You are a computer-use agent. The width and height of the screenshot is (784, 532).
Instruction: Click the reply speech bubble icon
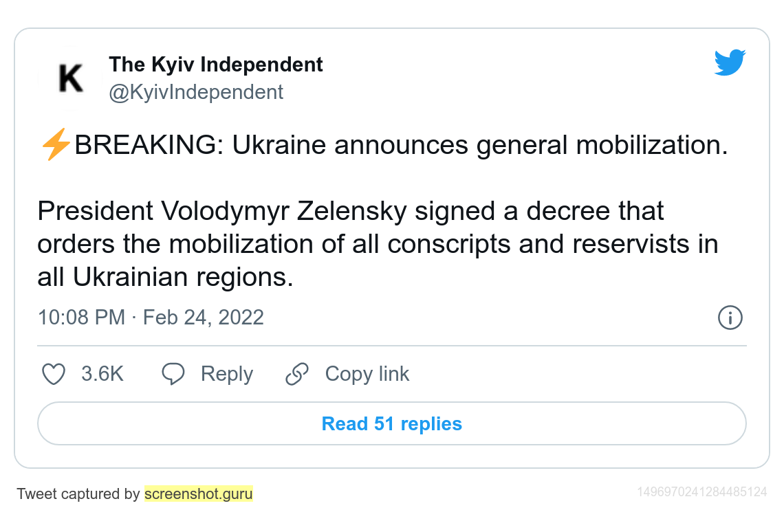pyautogui.click(x=173, y=374)
